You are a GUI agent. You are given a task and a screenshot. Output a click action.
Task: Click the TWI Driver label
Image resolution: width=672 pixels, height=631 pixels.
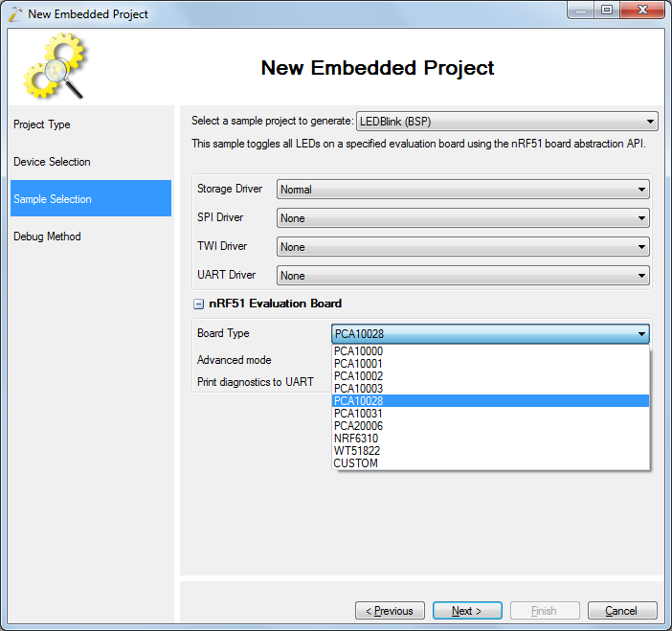coord(222,246)
